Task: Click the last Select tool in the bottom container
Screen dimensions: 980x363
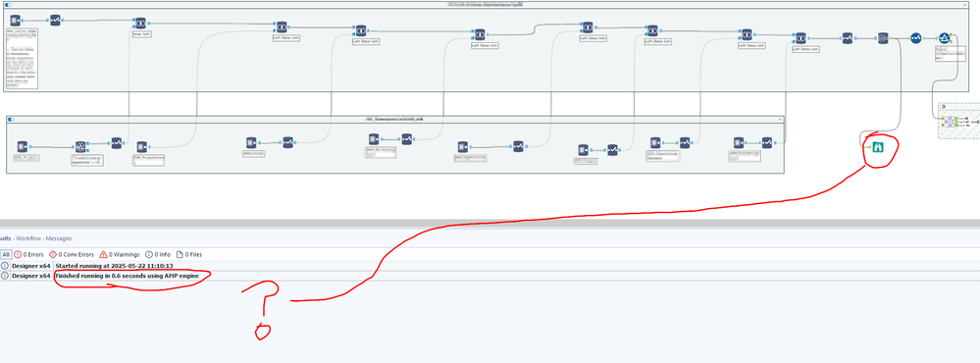Action: [767, 142]
